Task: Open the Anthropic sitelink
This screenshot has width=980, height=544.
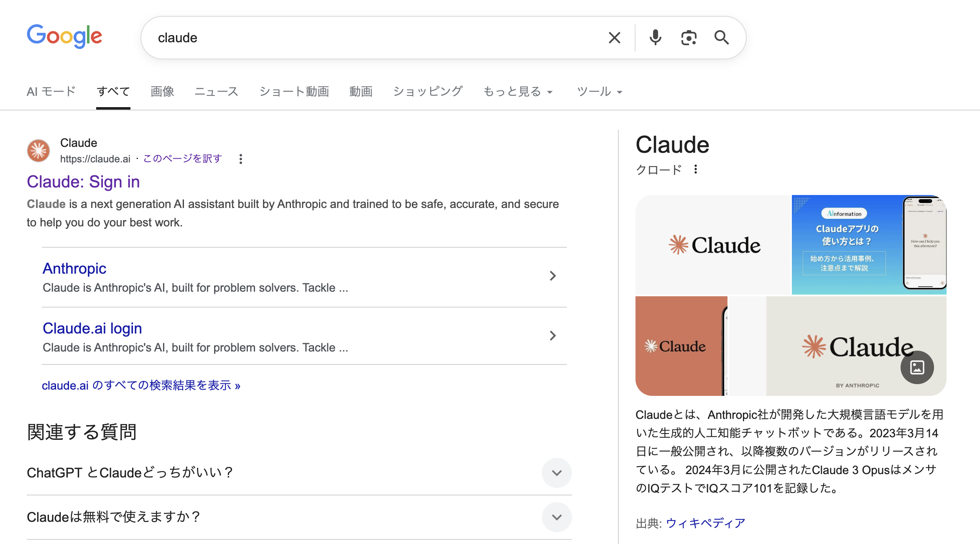Action: (x=74, y=268)
